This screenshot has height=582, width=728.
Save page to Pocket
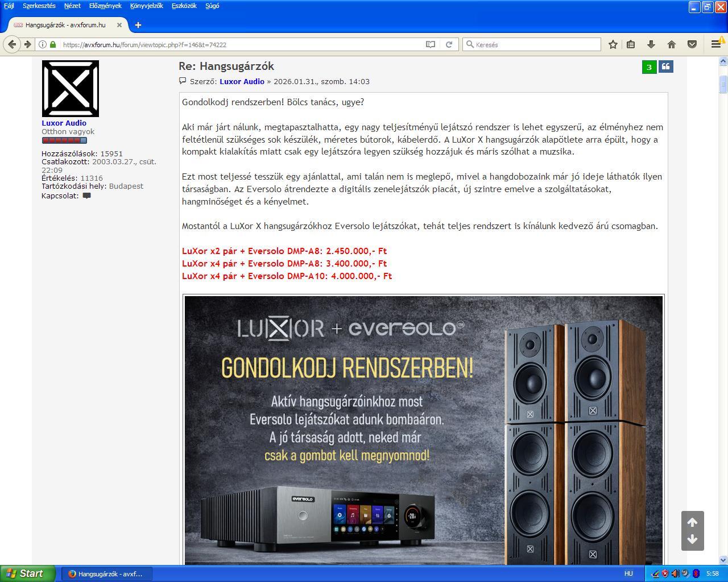coord(692,44)
